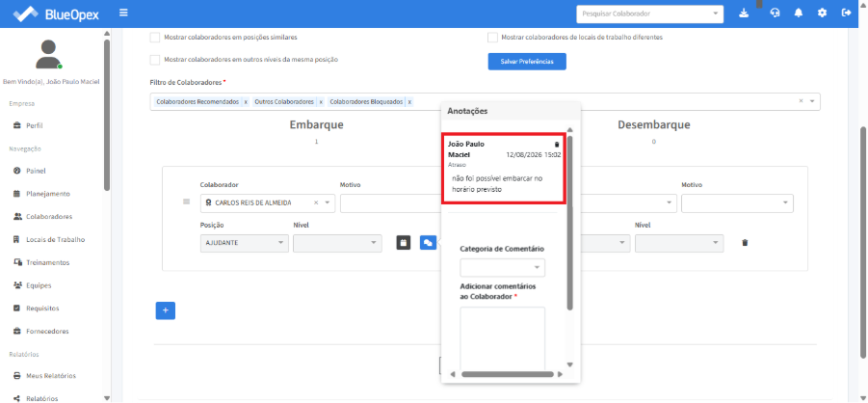The width and height of the screenshot is (868, 403).
Task: Delete the Desembarque row with the trash icon
Action: (x=745, y=243)
